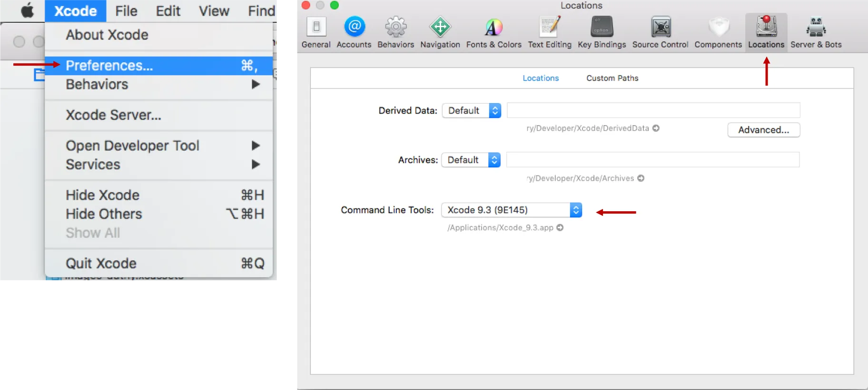Open the Behaviors preferences pane
The height and width of the screenshot is (390, 868).
(396, 32)
